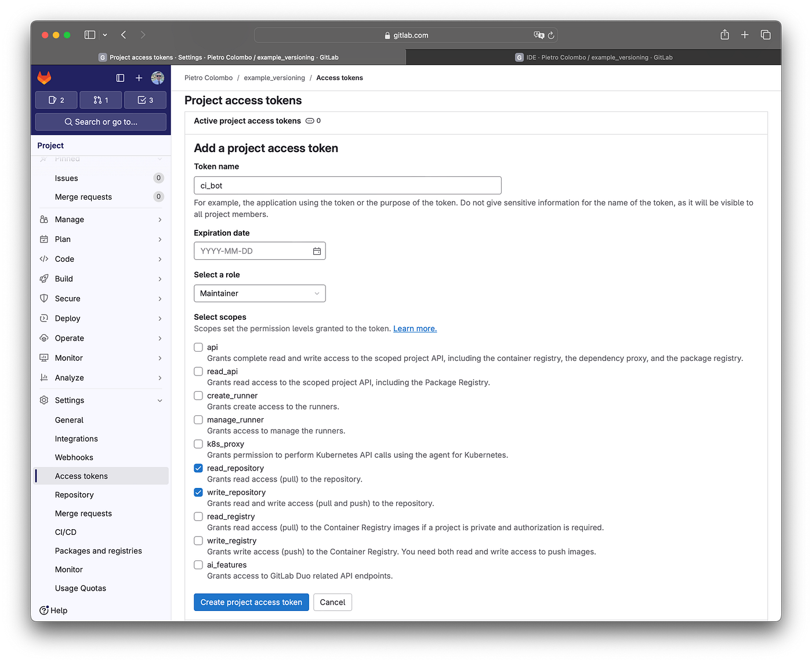Click the Safari share icon

724,35
